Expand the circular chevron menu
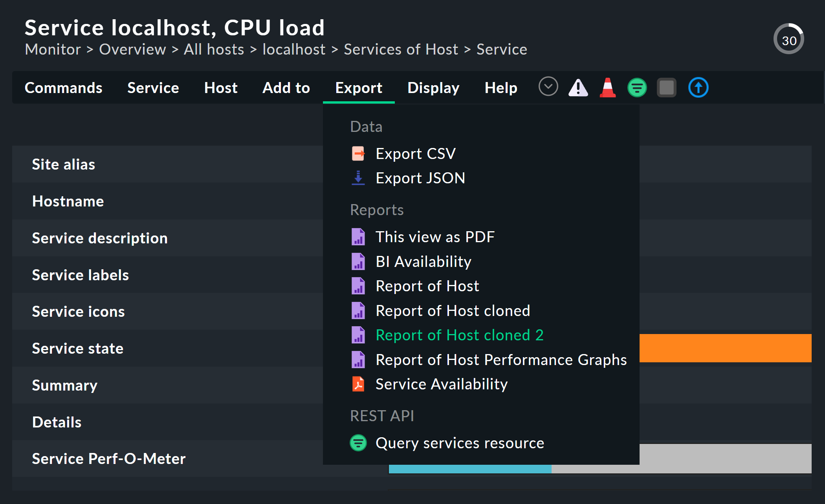Viewport: 825px width, 504px height. point(548,86)
